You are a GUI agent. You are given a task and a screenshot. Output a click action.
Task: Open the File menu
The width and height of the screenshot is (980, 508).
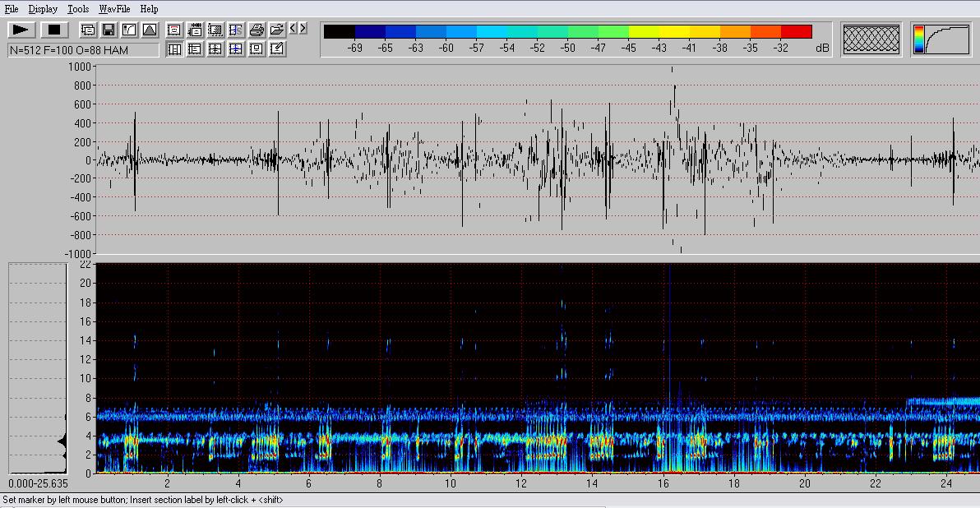[12, 9]
